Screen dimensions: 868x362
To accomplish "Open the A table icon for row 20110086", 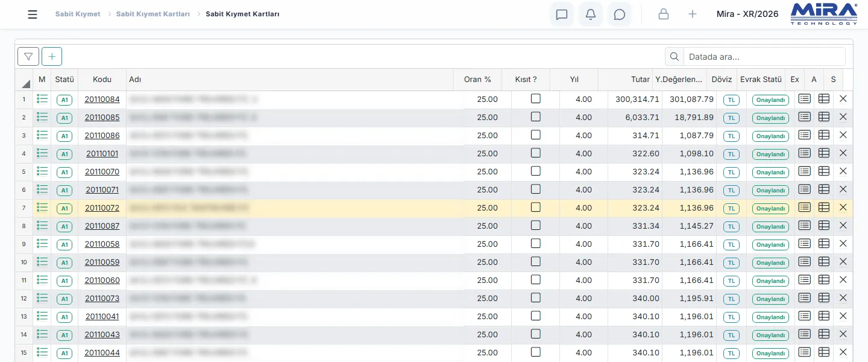I will [x=824, y=135].
